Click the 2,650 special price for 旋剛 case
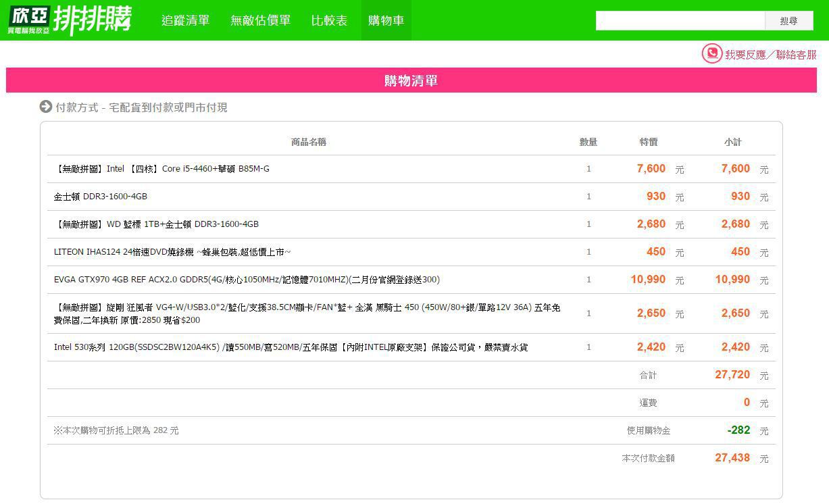The height and width of the screenshot is (504, 829). click(651, 313)
